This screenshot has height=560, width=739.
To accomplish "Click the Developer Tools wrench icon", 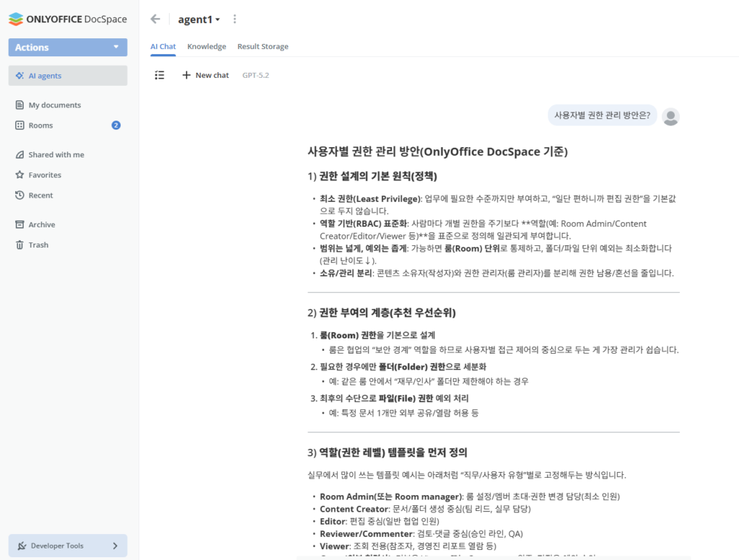I will 22,546.
